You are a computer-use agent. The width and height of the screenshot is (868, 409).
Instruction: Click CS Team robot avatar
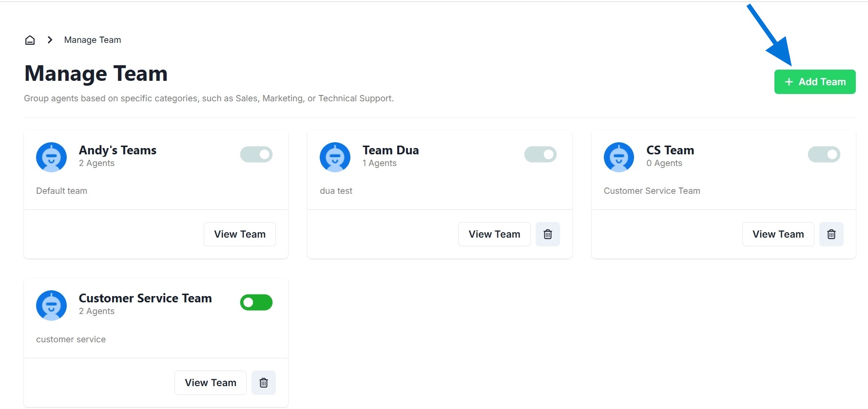[x=618, y=157]
